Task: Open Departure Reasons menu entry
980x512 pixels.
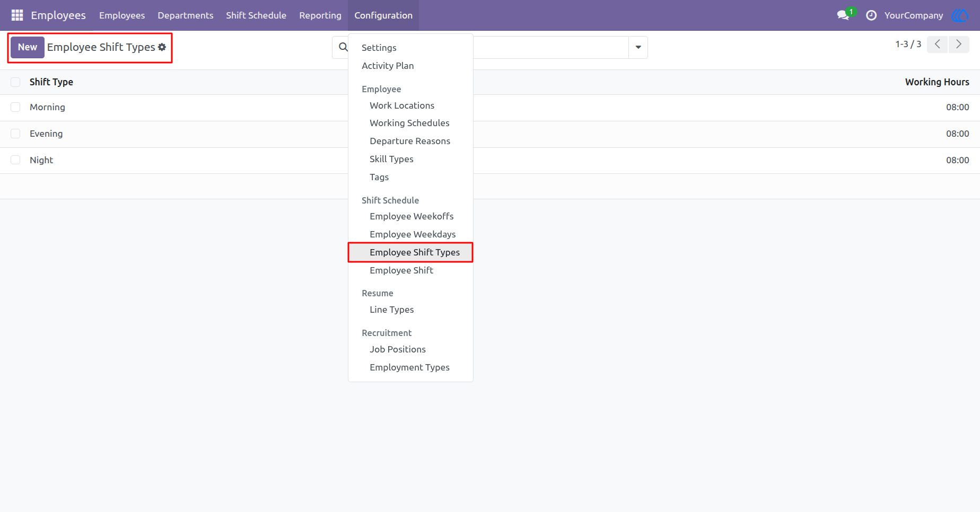Action: point(410,141)
